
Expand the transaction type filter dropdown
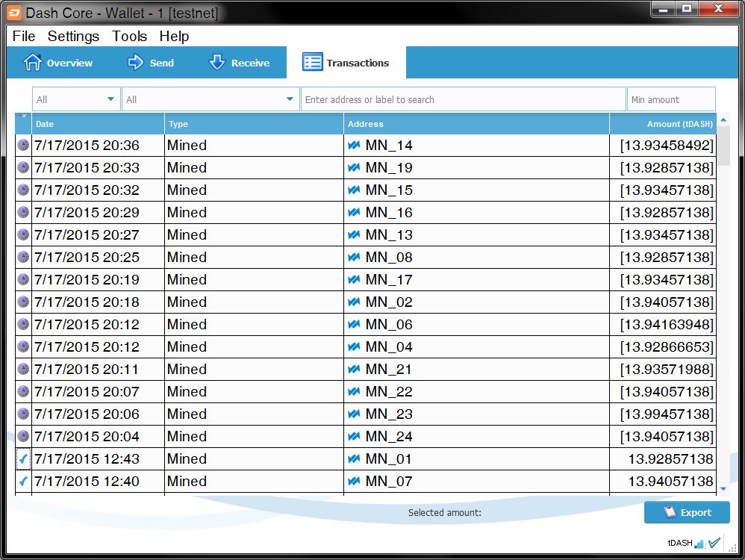tap(211, 99)
